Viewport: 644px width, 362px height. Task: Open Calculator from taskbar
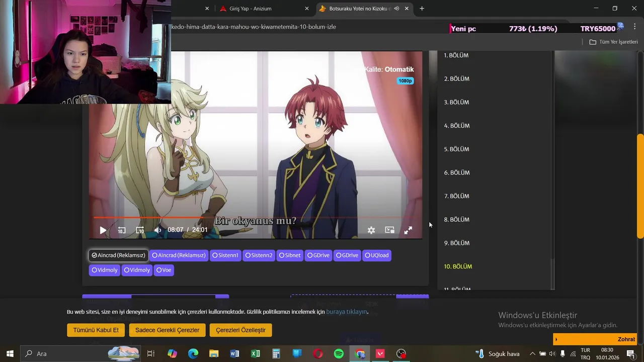tap(276, 354)
